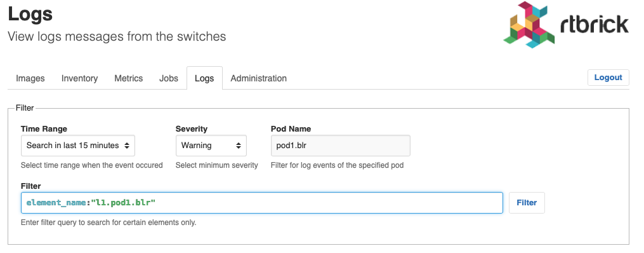Open the Time Range dropdown

[x=78, y=146]
